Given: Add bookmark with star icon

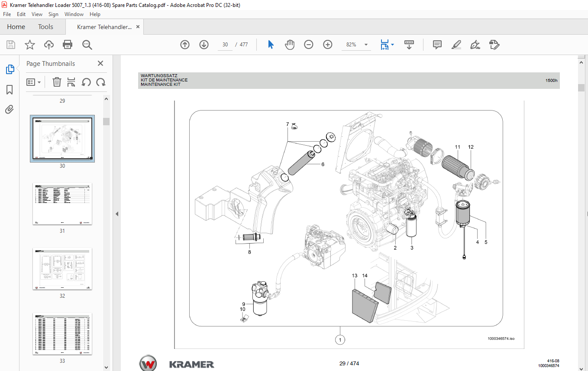Looking at the screenshot, I should tap(29, 45).
